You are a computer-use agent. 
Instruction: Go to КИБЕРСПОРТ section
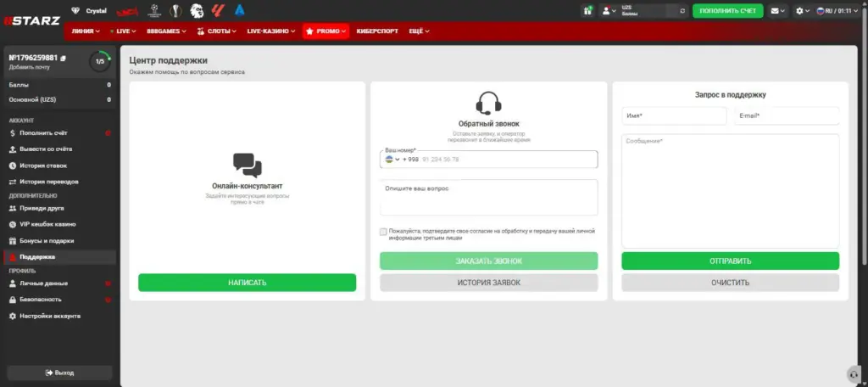(x=377, y=31)
